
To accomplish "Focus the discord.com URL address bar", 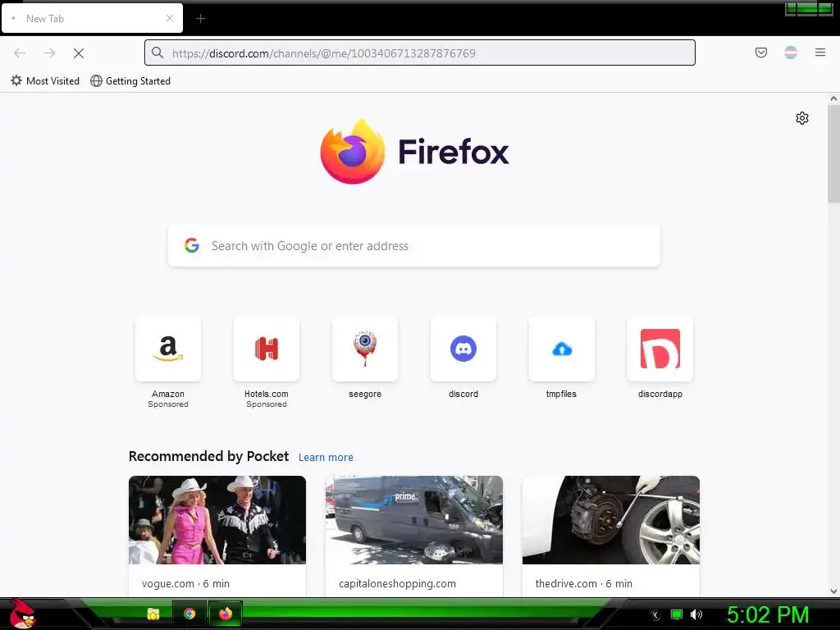I will point(420,52).
